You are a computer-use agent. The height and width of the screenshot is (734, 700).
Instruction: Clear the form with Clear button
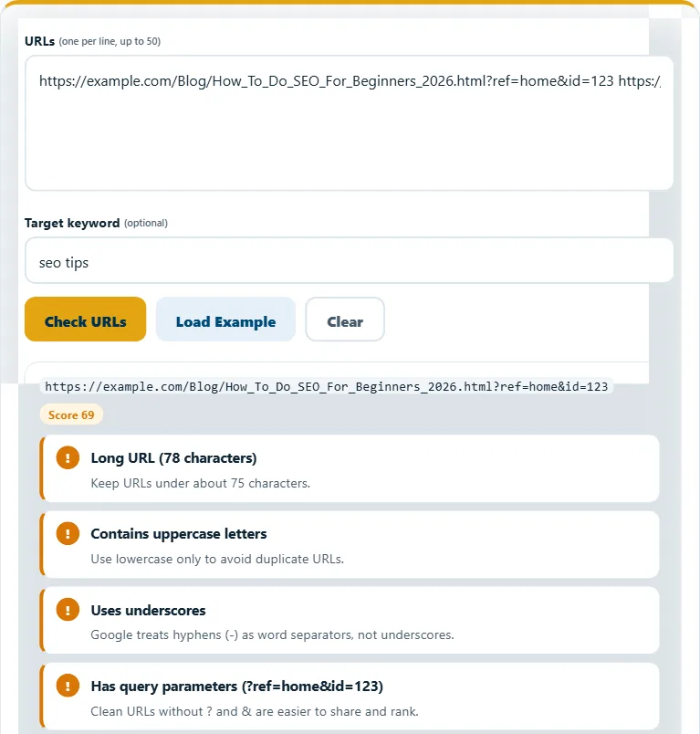[345, 320]
